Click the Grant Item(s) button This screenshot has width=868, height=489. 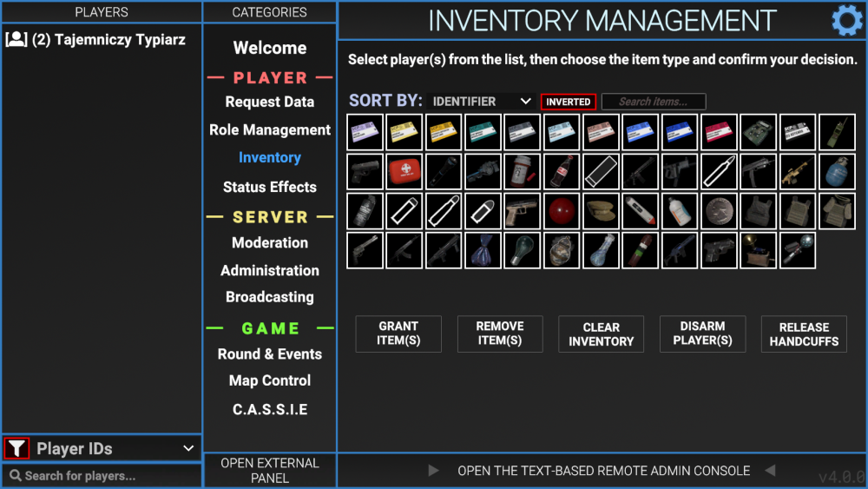(x=398, y=334)
